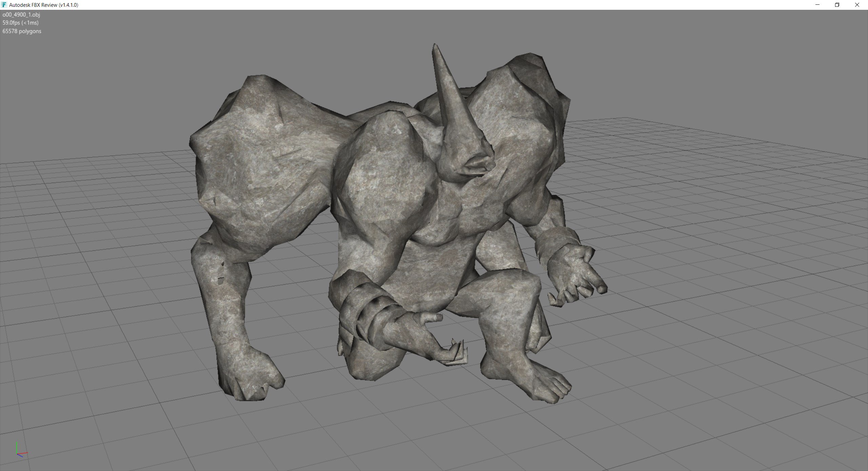
Task: Restore down the application window
Action: [x=837, y=5]
